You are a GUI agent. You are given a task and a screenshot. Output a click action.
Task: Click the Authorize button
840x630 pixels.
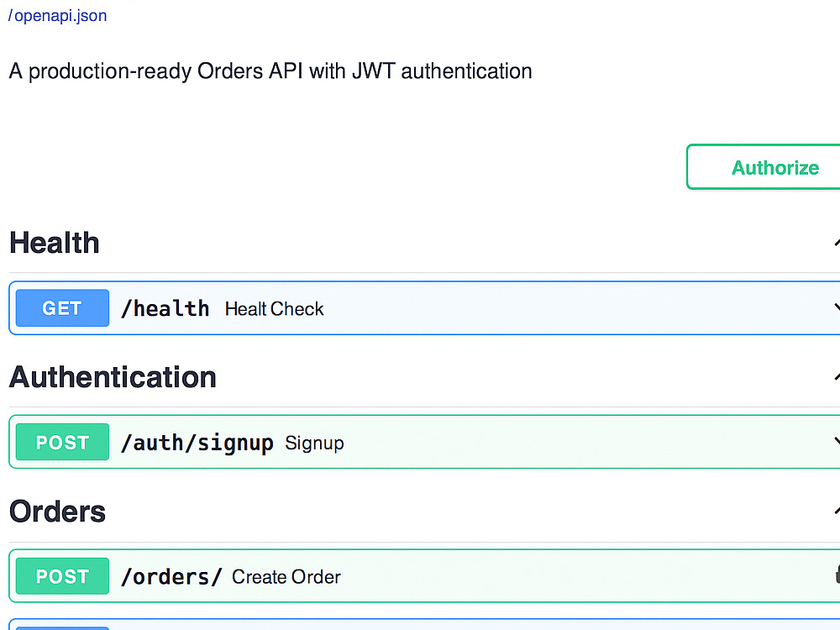point(764,167)
